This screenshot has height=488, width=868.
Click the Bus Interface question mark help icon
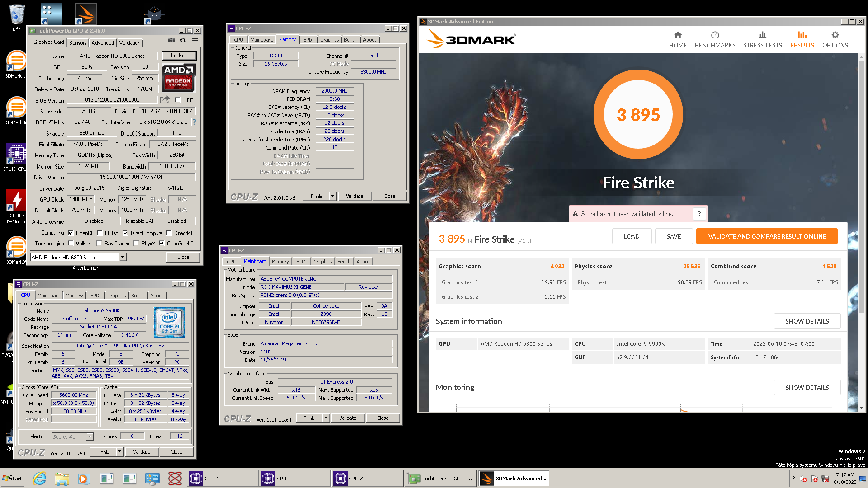[x=194, y=122]
